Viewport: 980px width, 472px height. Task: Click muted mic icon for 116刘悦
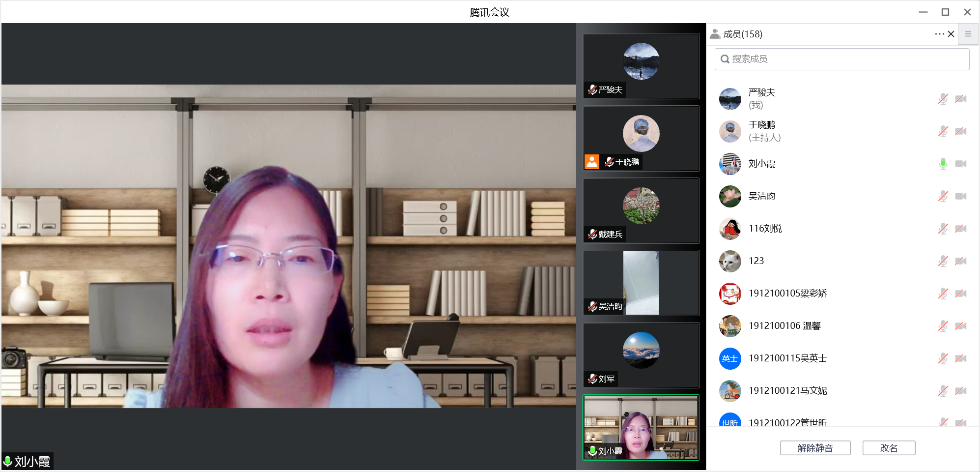point(943,229)
